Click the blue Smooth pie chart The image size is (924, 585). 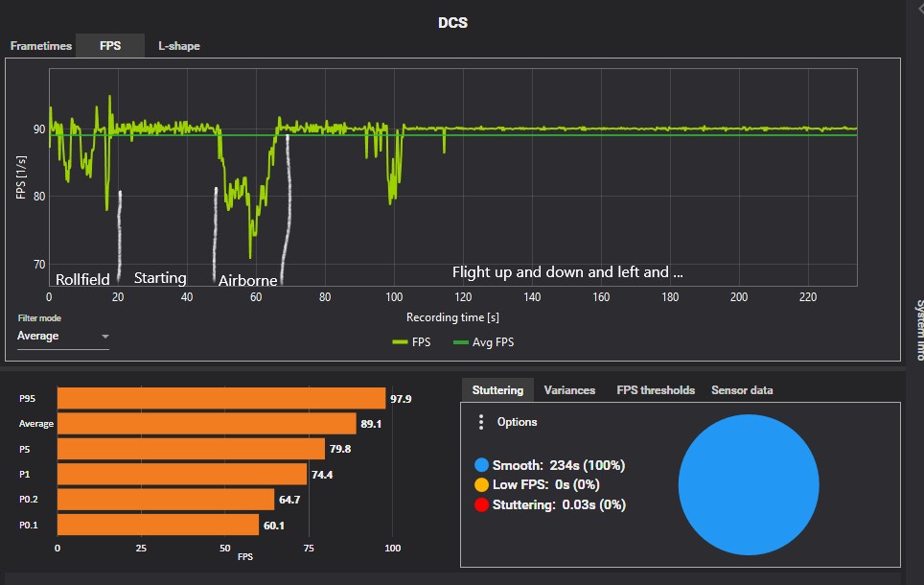749,484
